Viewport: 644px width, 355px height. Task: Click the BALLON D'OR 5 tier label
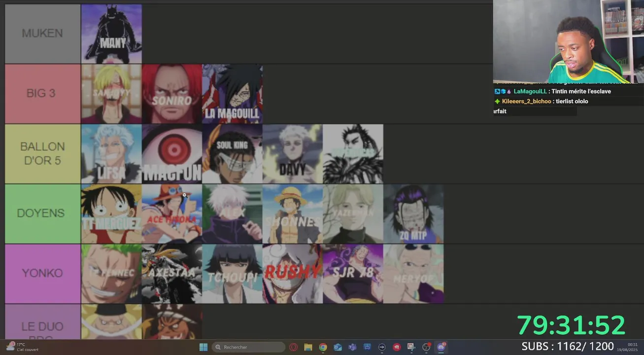[42, 154]
